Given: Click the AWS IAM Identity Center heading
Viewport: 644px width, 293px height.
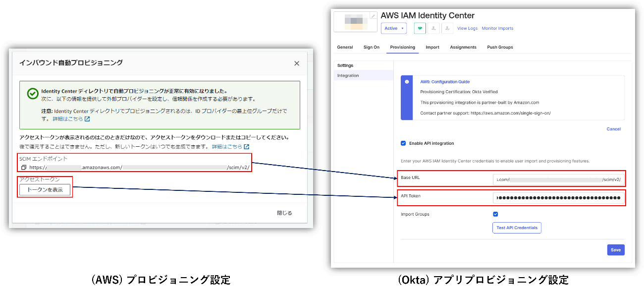Looking at the screenshot, I should (x=428, y=15).
